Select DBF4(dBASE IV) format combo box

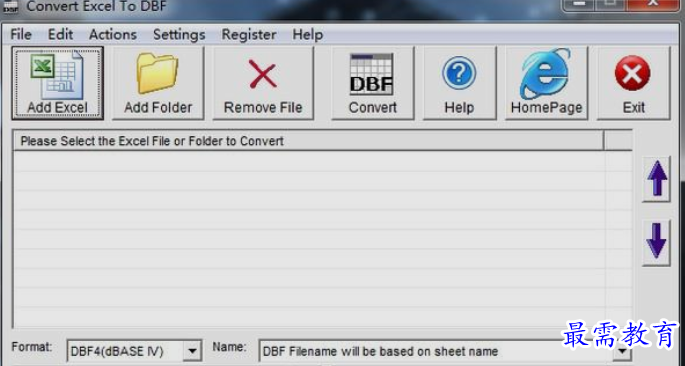134,351
